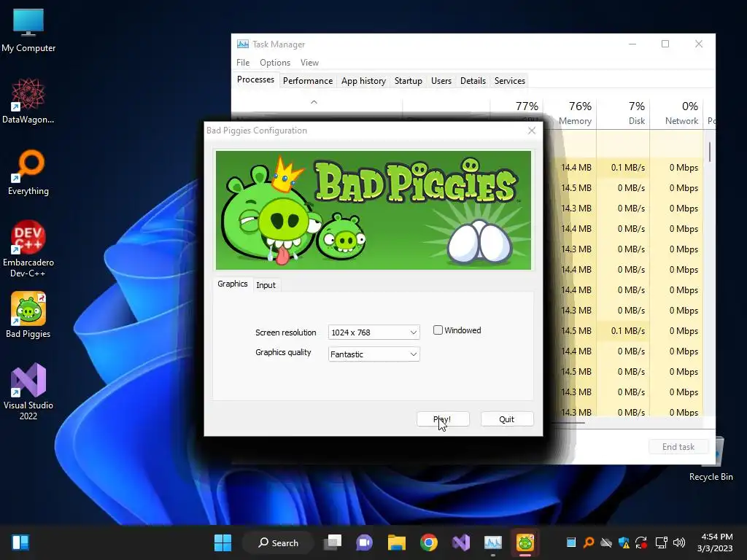
Task: Open the Embarcadero Dev-C++ shortcut
Action: pos(28,249)
